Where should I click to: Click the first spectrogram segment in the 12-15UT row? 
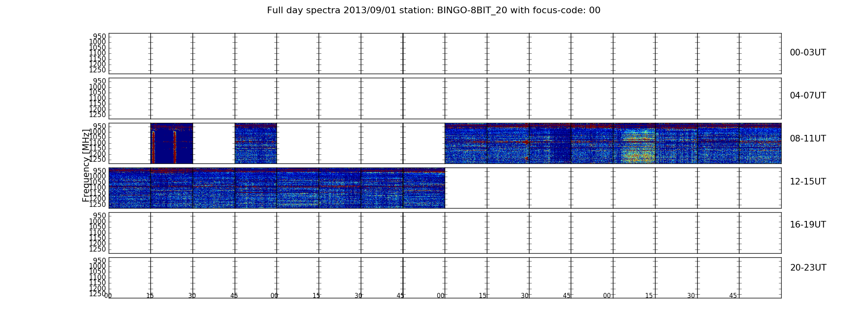coord(129,188)
